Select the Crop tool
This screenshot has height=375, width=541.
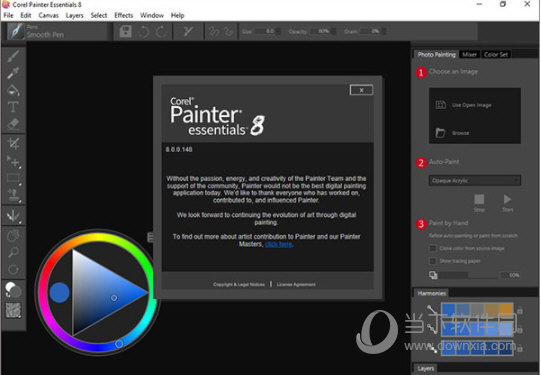[13, 144]
